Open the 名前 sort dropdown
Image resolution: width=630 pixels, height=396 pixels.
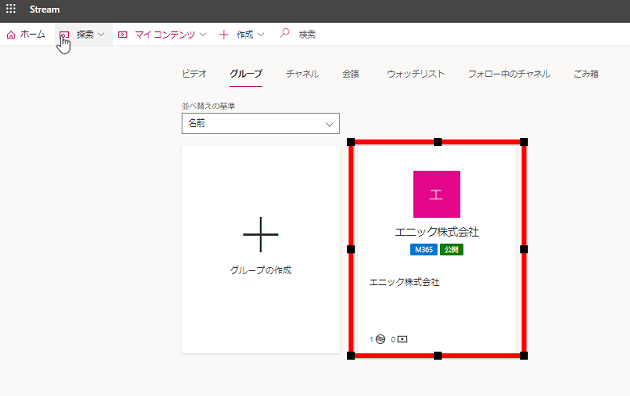(261, 123)
